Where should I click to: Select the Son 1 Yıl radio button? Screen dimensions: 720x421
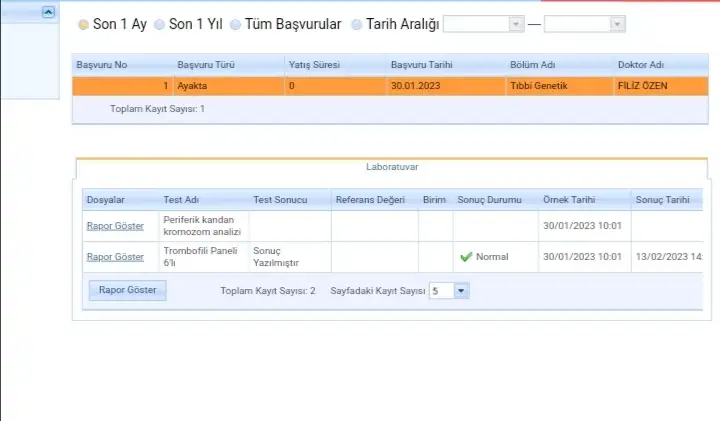point(160,24)
